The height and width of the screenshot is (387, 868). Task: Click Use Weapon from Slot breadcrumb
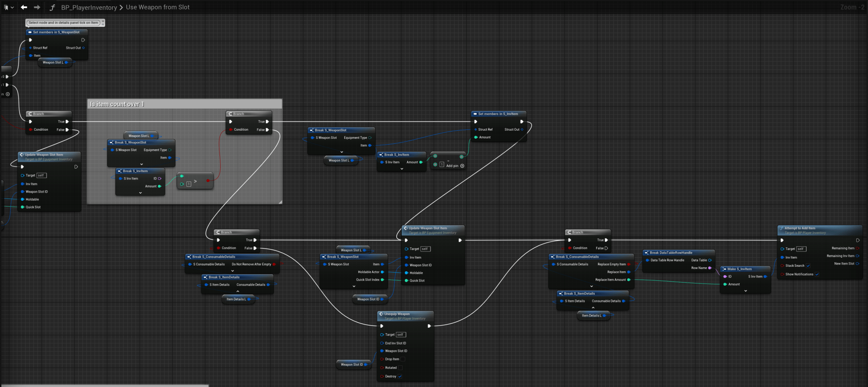pyautogui.click(x=157, y=7)
